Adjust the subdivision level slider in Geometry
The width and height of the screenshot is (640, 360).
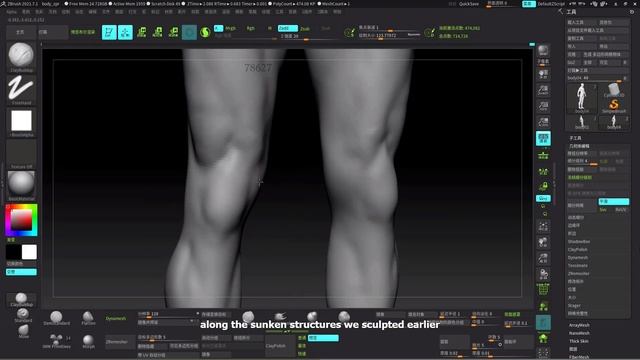point(583,161)
